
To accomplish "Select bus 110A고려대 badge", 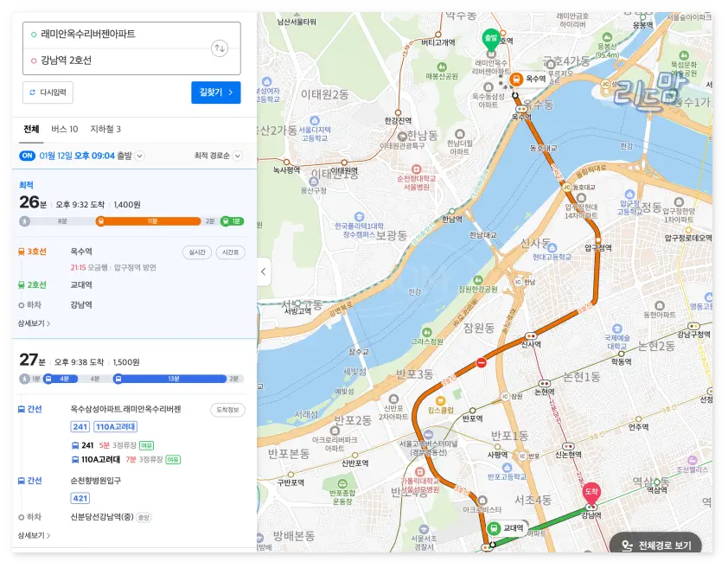I will [x=116, y=427].
